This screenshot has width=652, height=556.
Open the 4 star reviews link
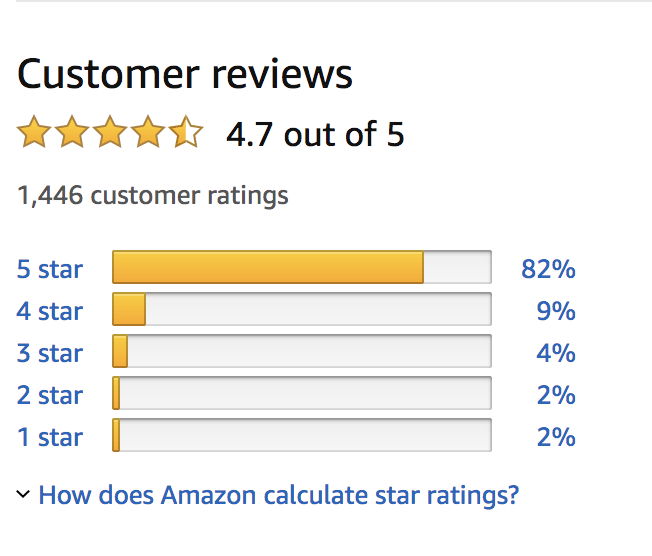50,311
